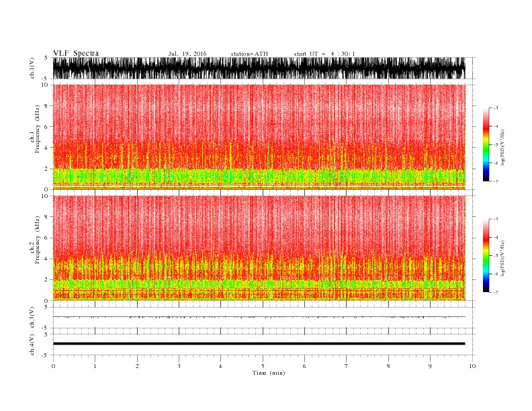Click the date 'Jul. 19, 2016' label
This screenshot has height=411, width=532.
187,54
